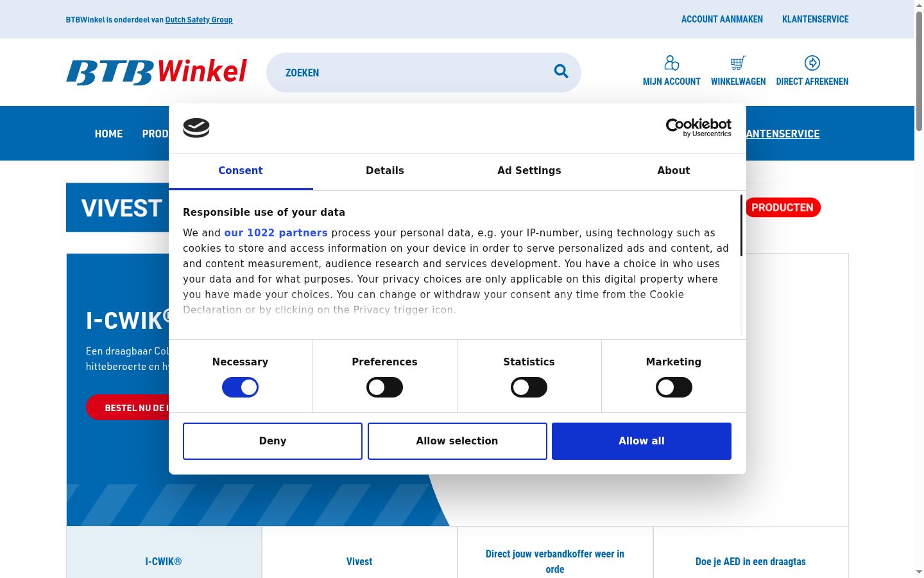Open the 'our 1022 partners' link
Viewport: 924px width, 578px height.
(276, 233)
